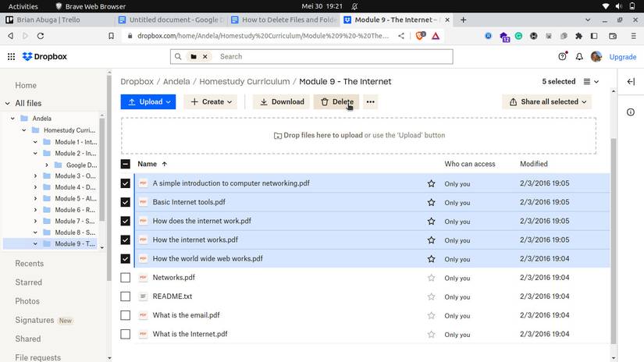Switch to How to Delete Files tab
Viewport: 644px width, 362px height.
[x=283, y=20]
